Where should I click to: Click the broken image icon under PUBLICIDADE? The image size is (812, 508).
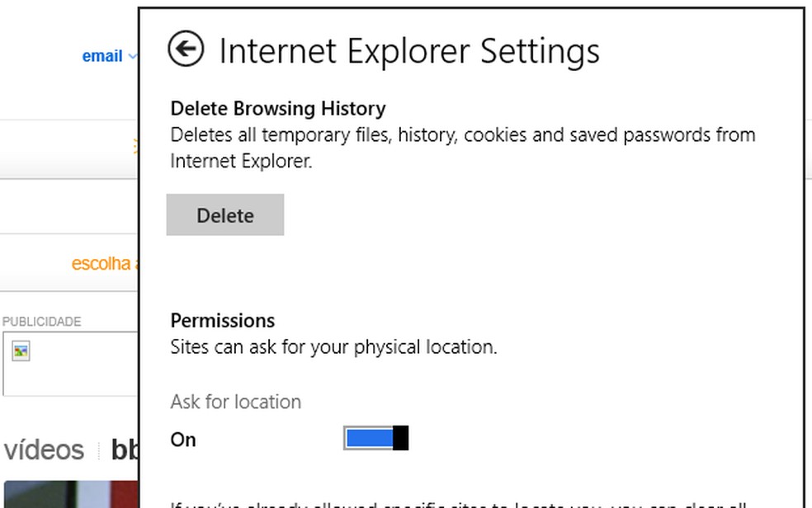(x=21, y=351)
